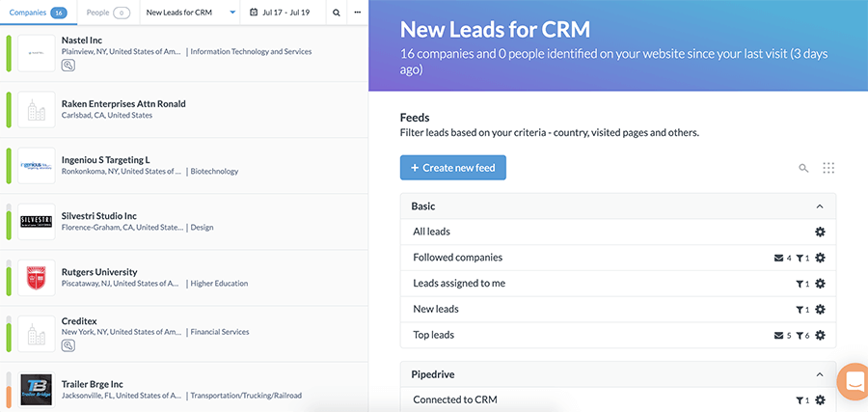Click Information Technology and Services label
This screenshot has height=412, width=868.
(251, 51)
